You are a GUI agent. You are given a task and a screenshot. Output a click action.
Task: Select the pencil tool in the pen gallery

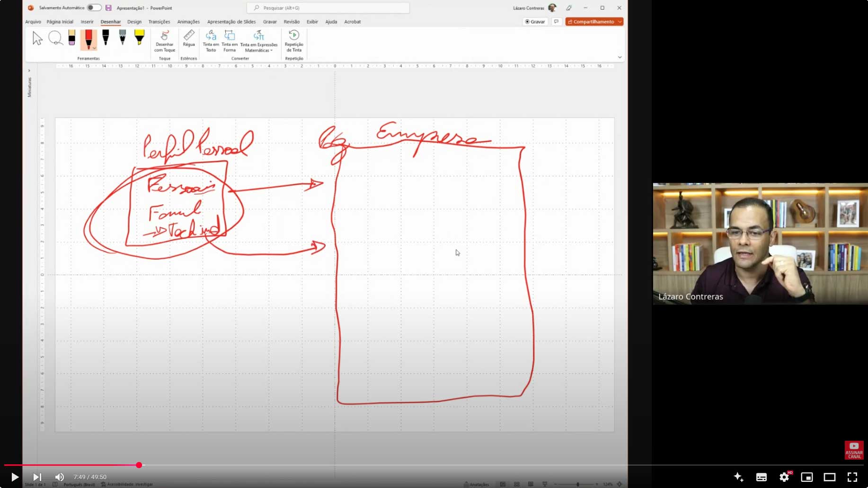[123, 37]
